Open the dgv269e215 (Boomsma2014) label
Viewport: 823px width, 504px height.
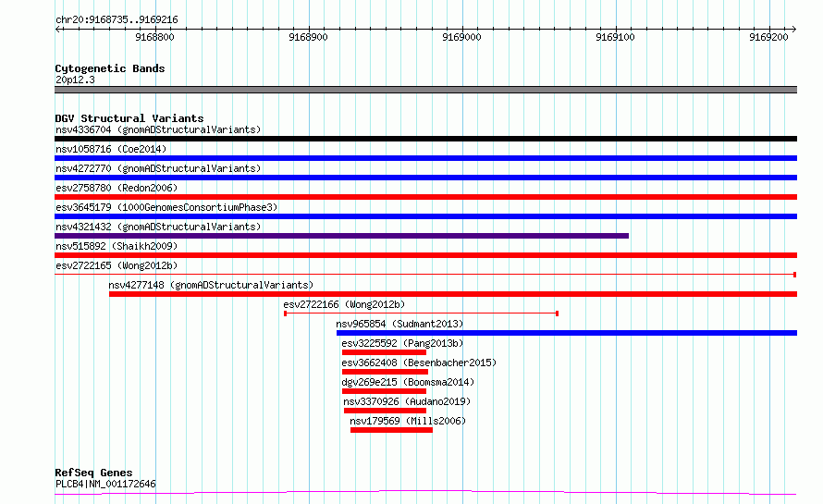[x=408, y=382]
